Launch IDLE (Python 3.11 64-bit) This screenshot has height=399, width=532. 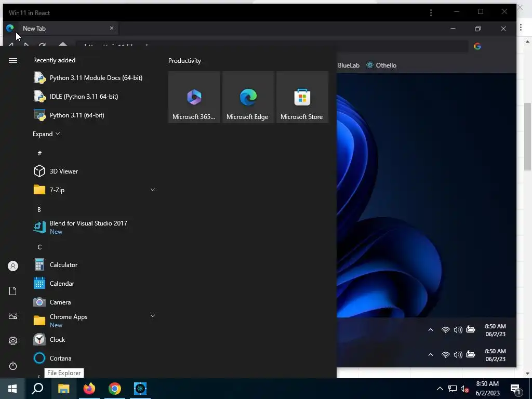click(76, 96)
